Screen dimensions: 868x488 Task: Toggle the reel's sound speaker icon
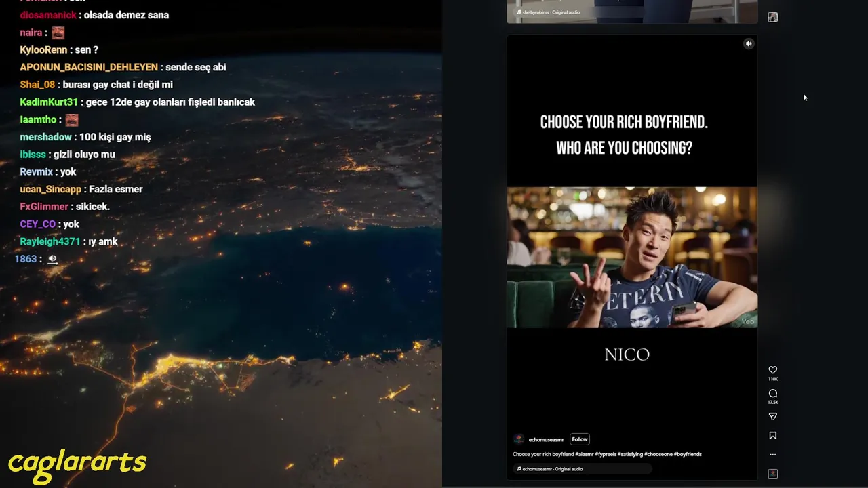749,43
